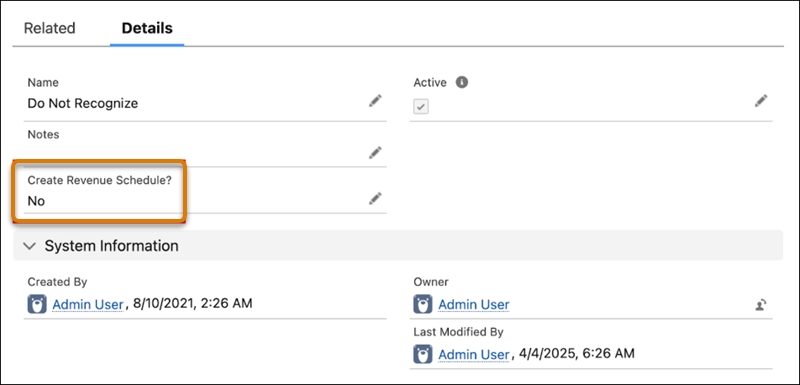Collapse the System Information section
The image size is (800, 385).
click(x=30, y=246)
